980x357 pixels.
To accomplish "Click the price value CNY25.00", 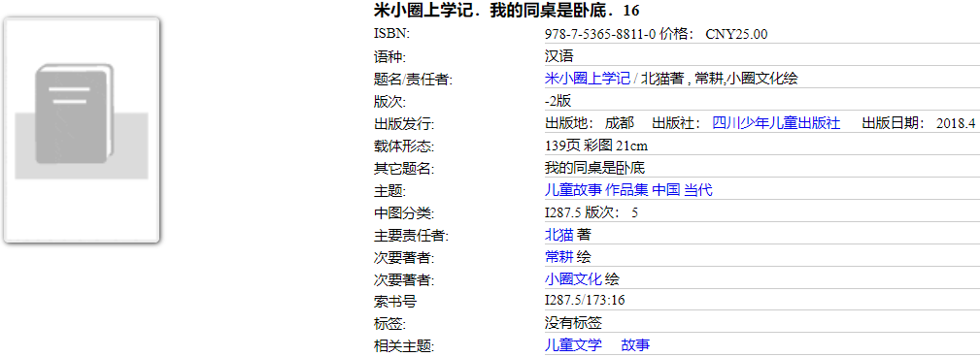I will pos(736,34).
